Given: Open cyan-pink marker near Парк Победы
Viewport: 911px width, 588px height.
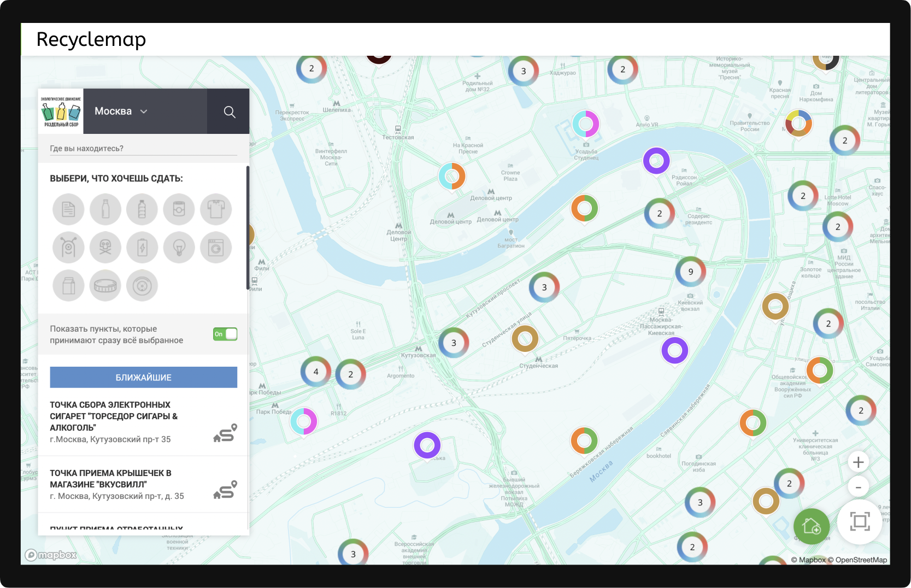Looking at the screenshot, I should (304, 422).
